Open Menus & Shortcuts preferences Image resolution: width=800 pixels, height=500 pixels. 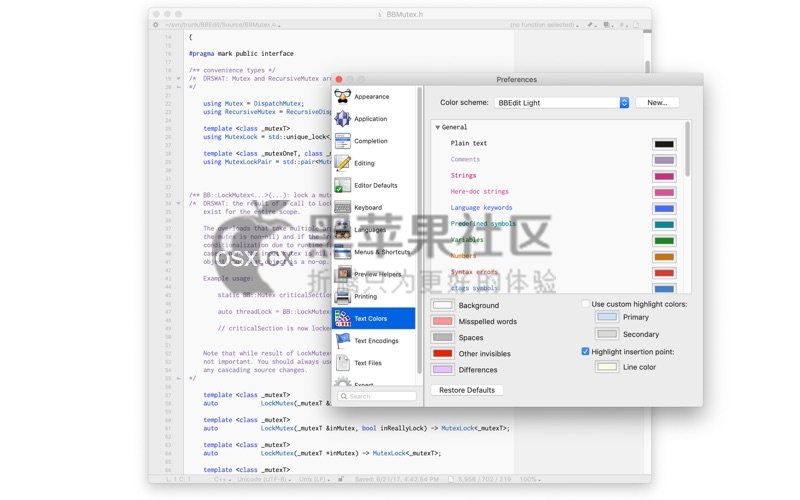coord(373,252)
